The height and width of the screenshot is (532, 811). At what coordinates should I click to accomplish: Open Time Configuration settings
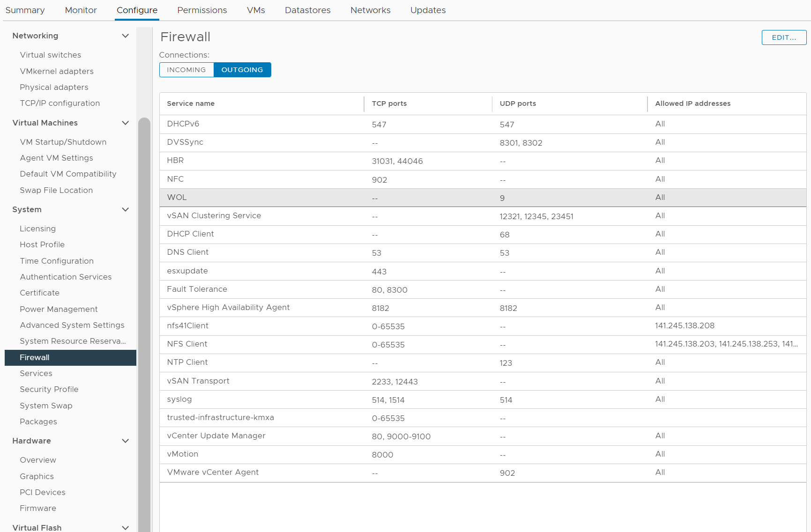pos(57,261)
